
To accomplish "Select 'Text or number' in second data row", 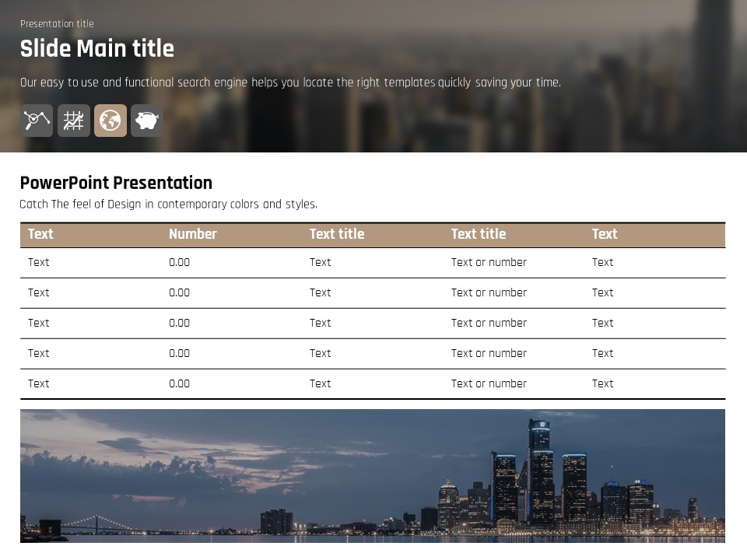I will (489, 292).
